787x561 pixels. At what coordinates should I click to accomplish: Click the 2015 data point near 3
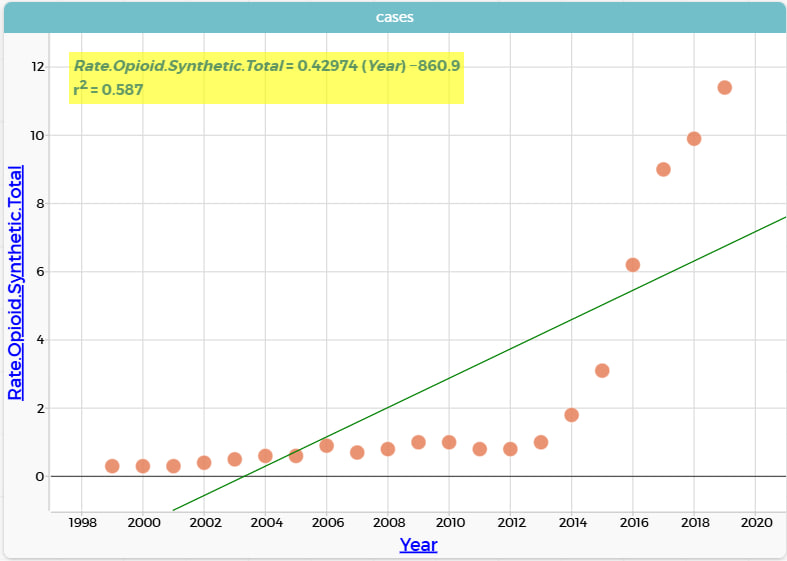602,371
